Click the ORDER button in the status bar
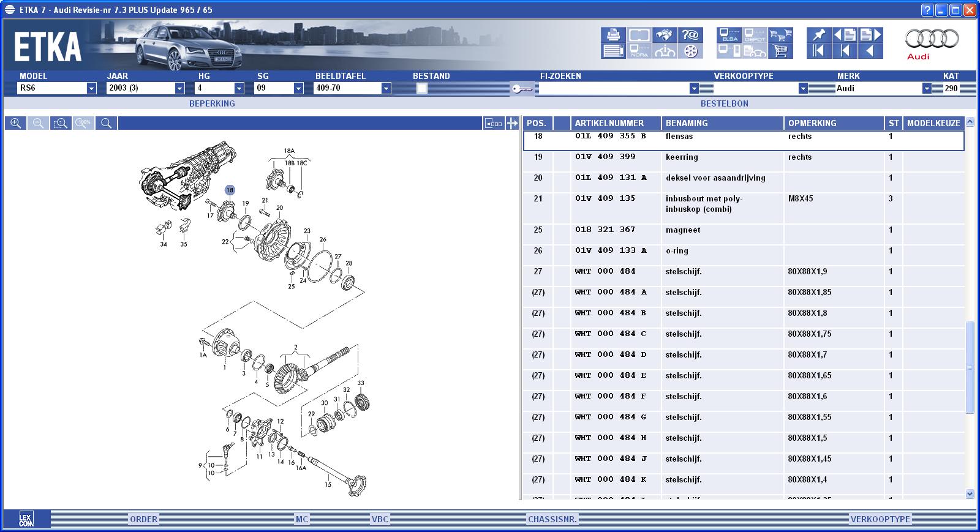The height and width of the screenshot is (532, 980). coord(143,519)
